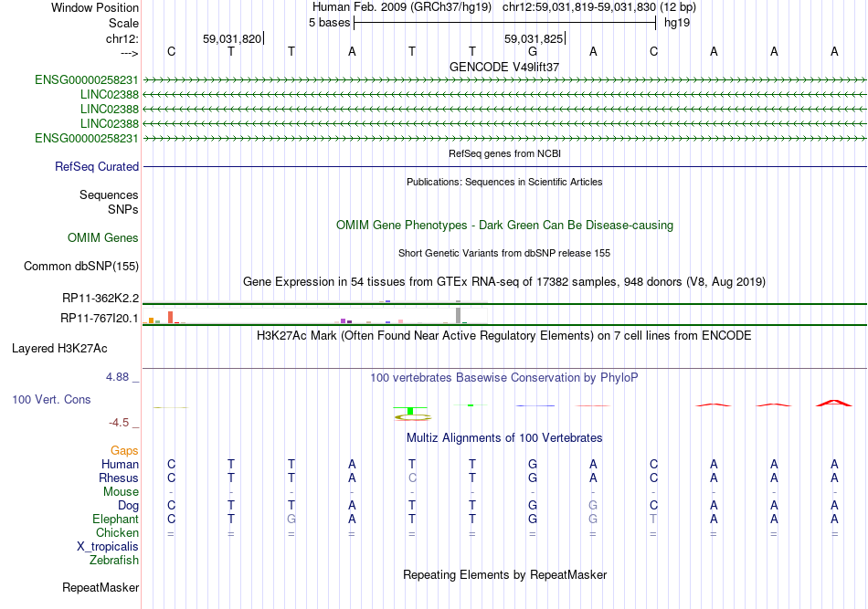The width and height of the screenshot is (868, 609).
Task: Click the RP11-362K2.2 gene label
Action: point(101,299)
